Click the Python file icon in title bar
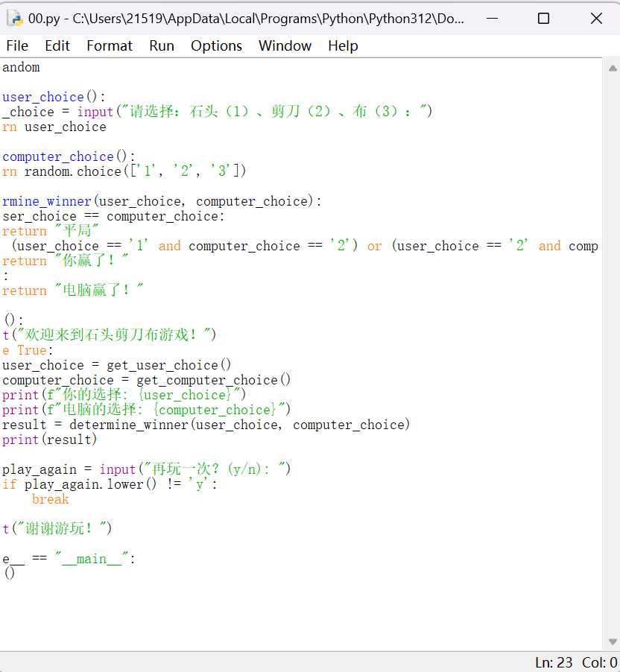The height and width of the screenshot is (672, 620). (14, 18)
